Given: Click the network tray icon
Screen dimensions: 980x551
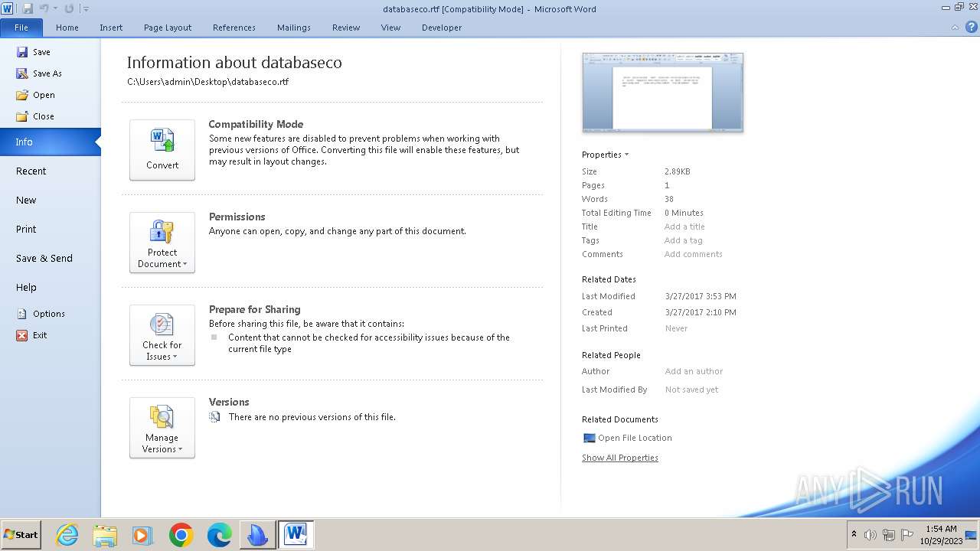Looking at the screenshot, I should (889, 535).
